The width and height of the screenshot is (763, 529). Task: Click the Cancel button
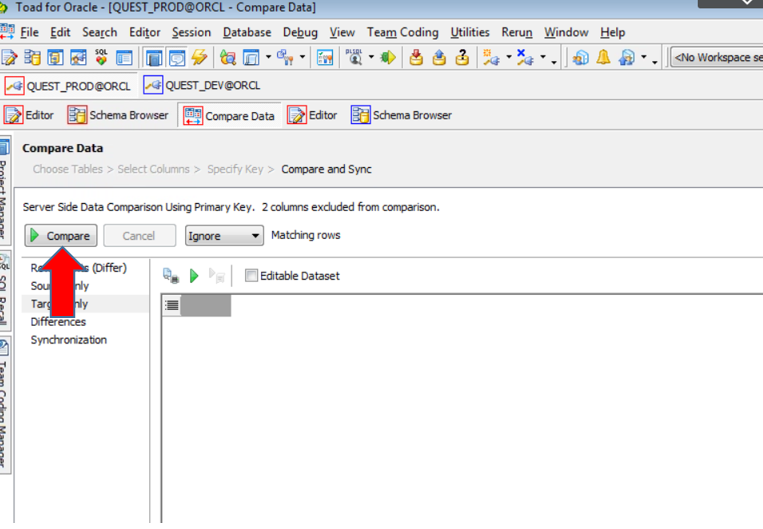click(x=139, y=236)
